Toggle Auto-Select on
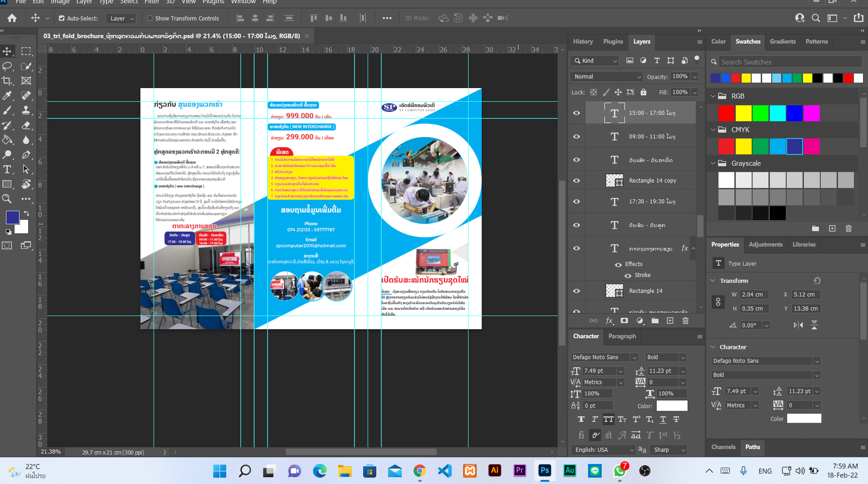Screen dimensions: 868x484 pyautogui.click(x=61, y=18)
